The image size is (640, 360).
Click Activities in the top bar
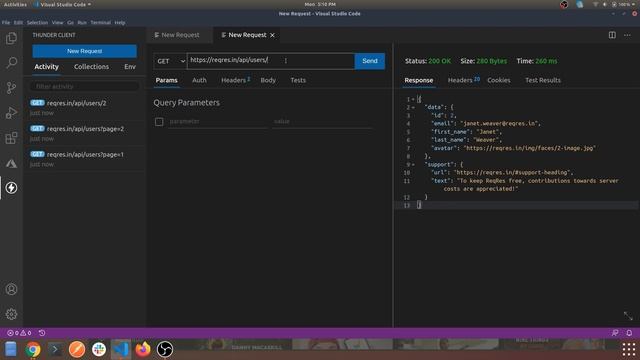click(x=15, y=4)
